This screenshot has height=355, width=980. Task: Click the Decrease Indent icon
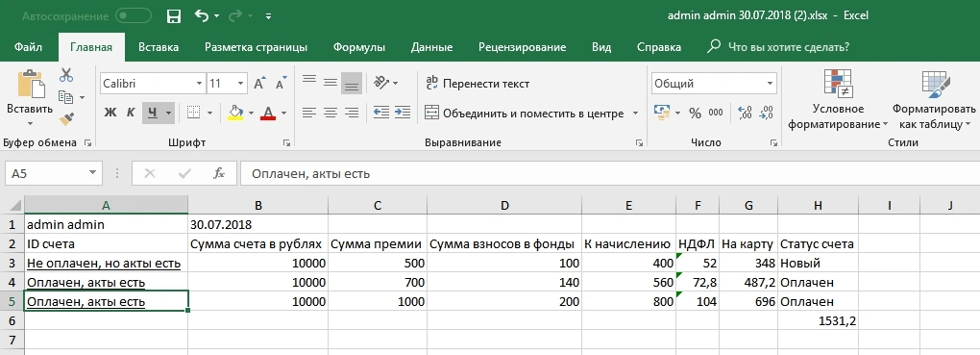[x=381, y=114]
